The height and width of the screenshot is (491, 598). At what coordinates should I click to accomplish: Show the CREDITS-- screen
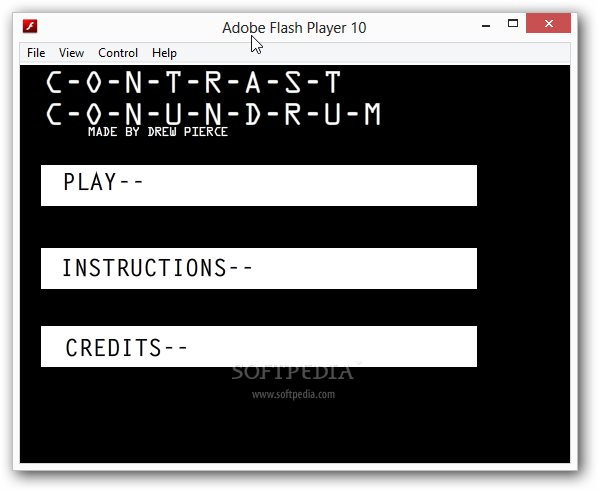(259, 346)
